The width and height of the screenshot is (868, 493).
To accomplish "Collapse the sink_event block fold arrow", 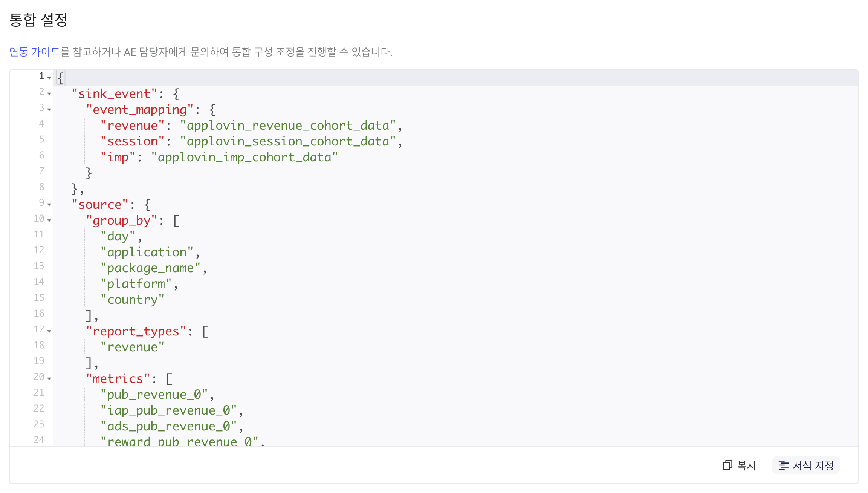I will pos(49,93).
